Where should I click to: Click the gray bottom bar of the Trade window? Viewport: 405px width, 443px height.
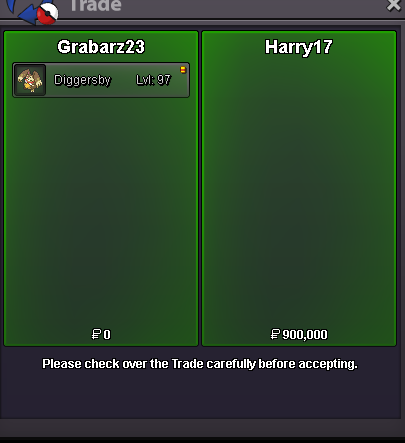[200, 427]
